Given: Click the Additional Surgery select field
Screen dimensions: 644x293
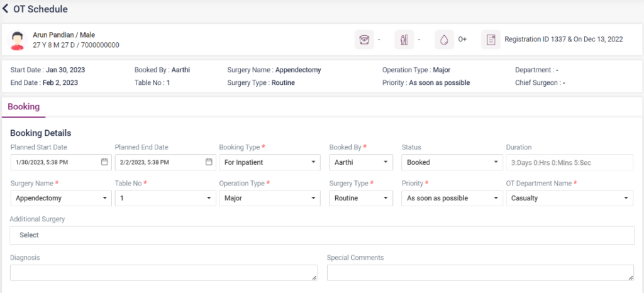Looking at the screenshot, I should [x=321, y=235].
